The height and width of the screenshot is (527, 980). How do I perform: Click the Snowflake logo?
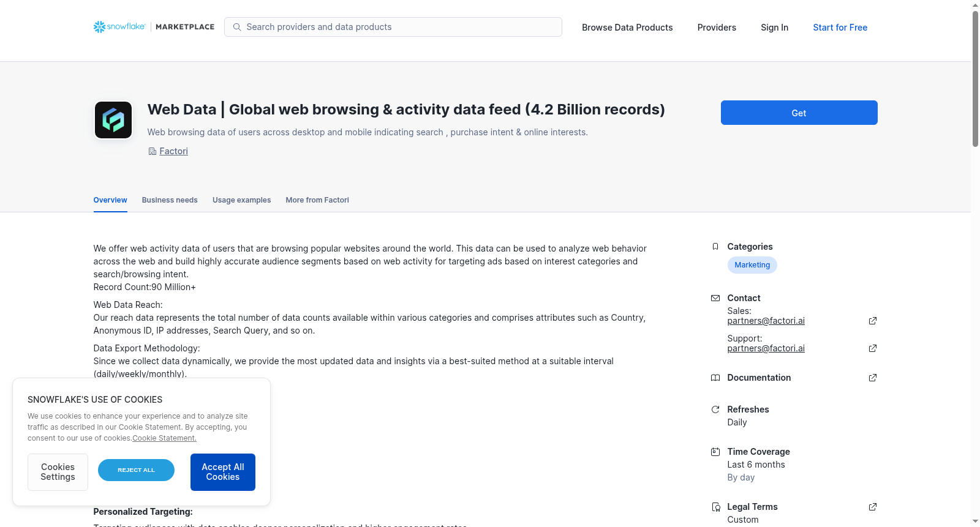pos(119,27)
